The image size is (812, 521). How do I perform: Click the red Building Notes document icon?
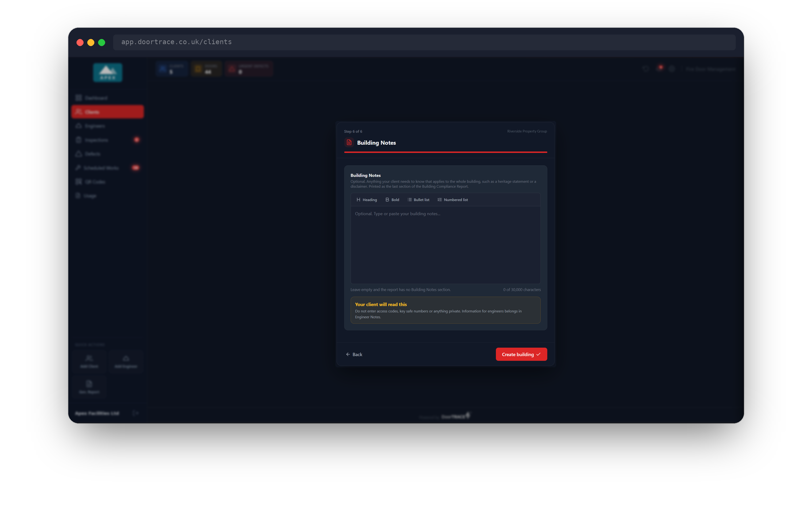click(x=349, y=142)
